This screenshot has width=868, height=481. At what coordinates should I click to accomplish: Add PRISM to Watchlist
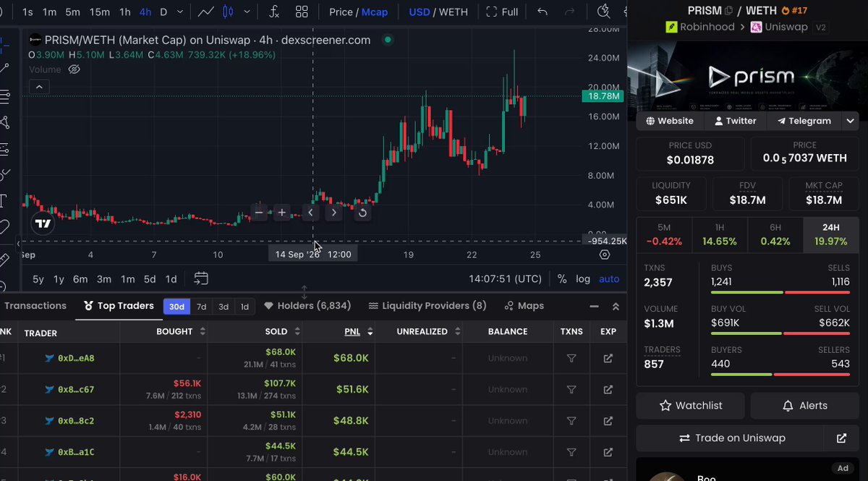coord(690,406)
